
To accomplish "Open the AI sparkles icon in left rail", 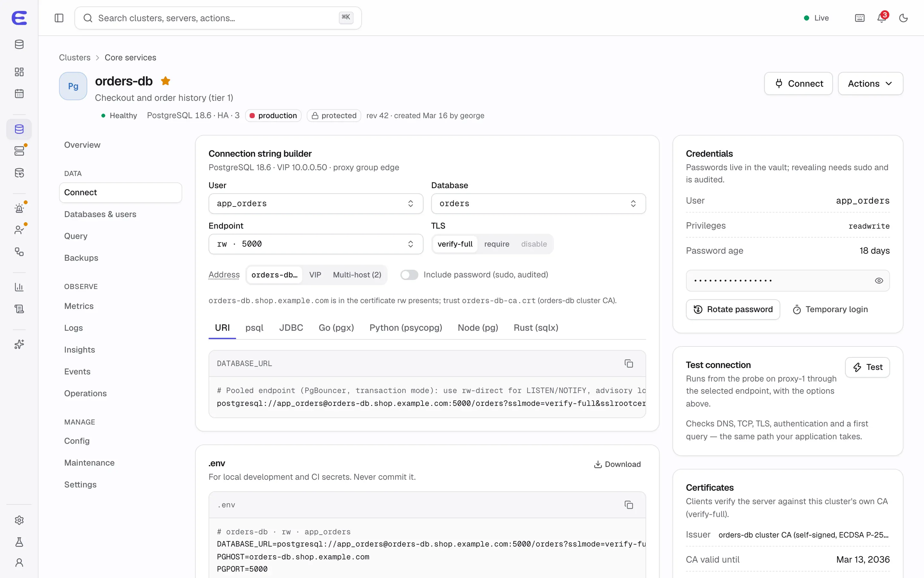I will [19, 345].
